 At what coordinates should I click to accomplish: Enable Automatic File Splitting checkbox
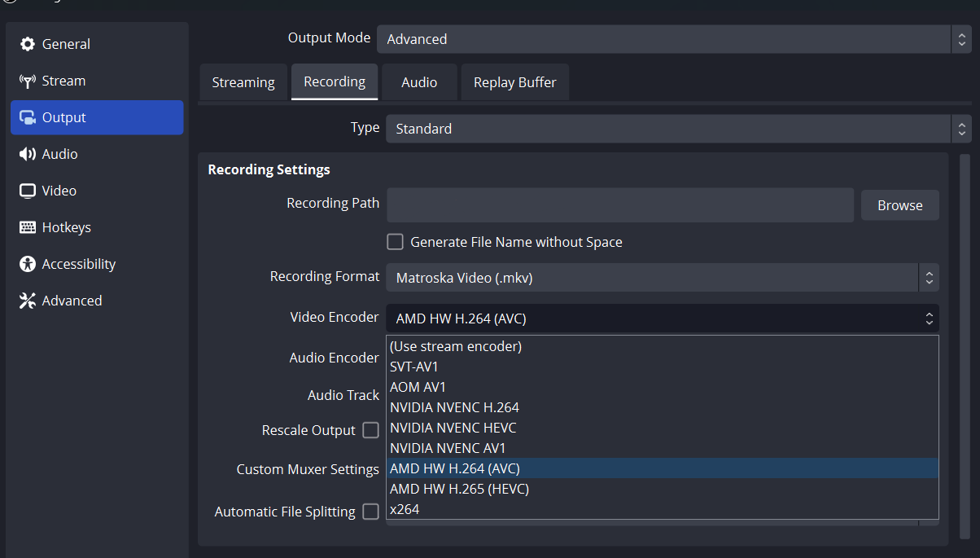tap(370, 512)
